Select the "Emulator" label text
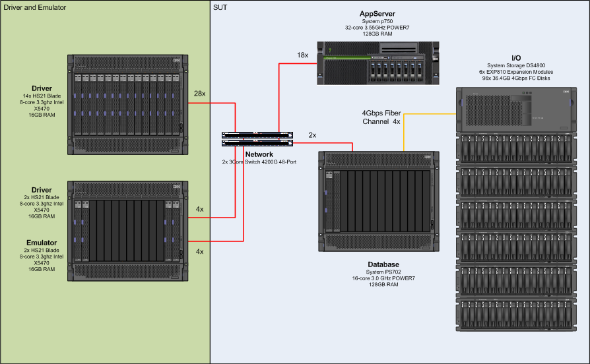Viewport: 590px width, 364px height. click(x=42, y=243)
